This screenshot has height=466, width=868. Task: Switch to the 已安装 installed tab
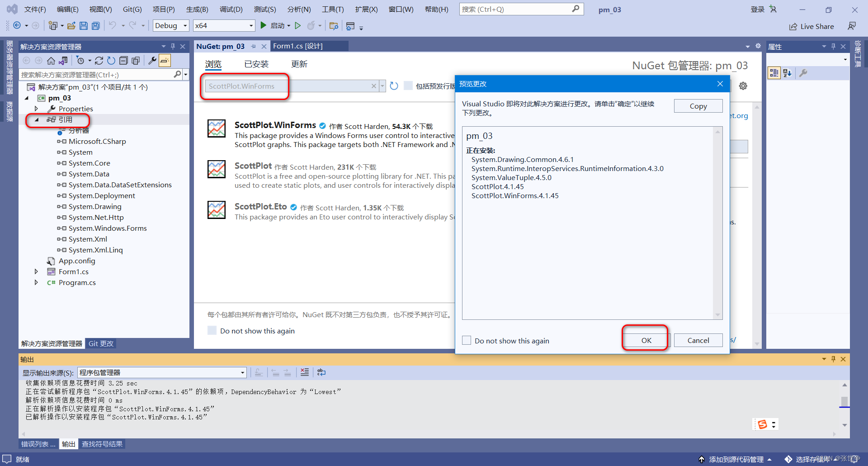tap(256, 64)
